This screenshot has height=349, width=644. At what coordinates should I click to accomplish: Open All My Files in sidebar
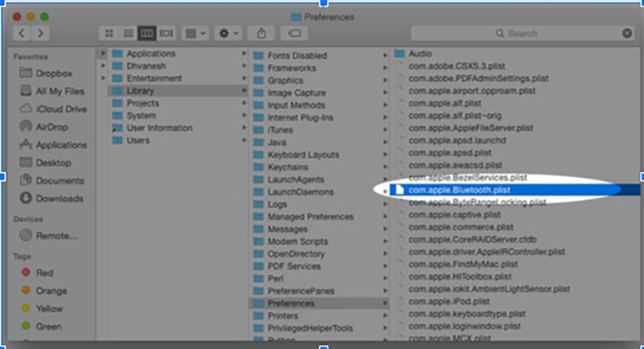click(x=52, y=91)
